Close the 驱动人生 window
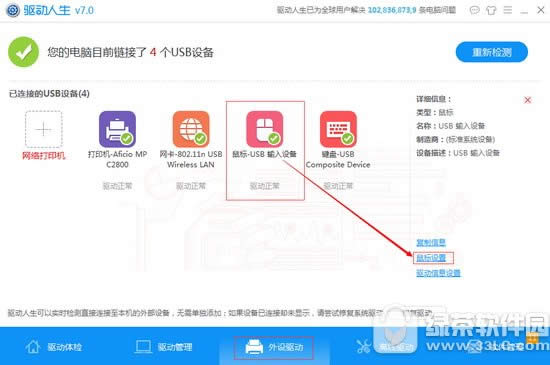 pos(541,10)
